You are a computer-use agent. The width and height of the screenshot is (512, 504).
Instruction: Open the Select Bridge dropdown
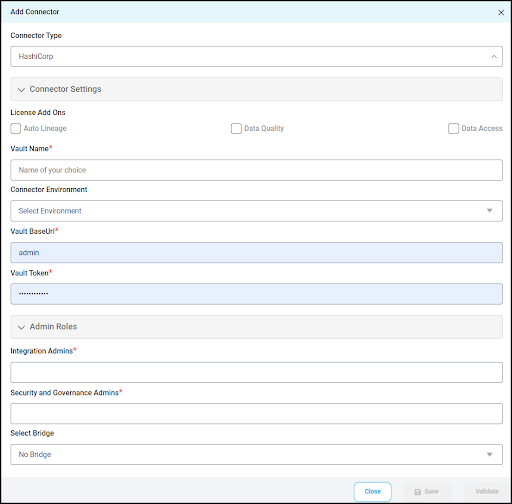tap(256, 454)
